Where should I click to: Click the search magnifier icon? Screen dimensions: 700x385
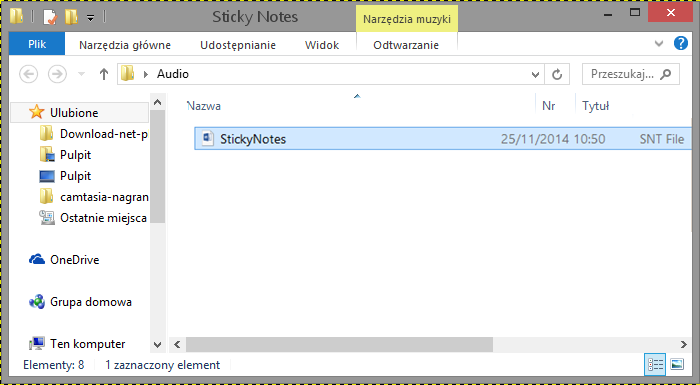coord(666,74)
